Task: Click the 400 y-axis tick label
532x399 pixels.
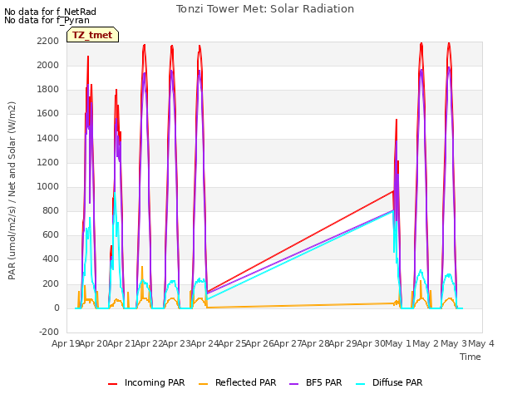Action: [51, 259]
